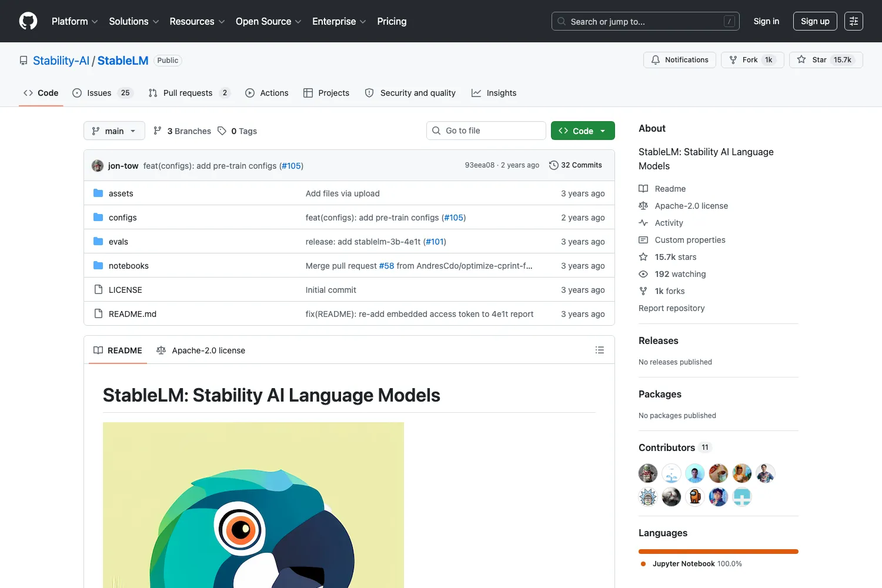This screenshot has height=588, width=882.
Task: Click the Sign up button
Action: (815, 21)
